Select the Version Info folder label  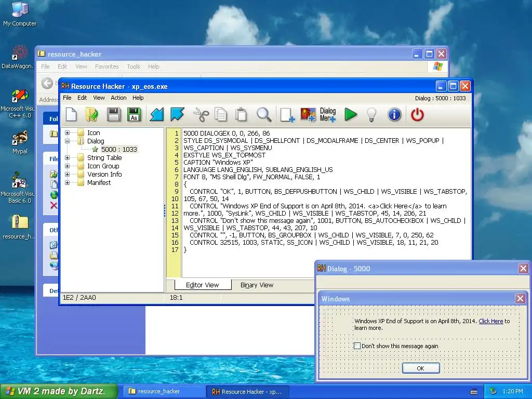(104, 174)
